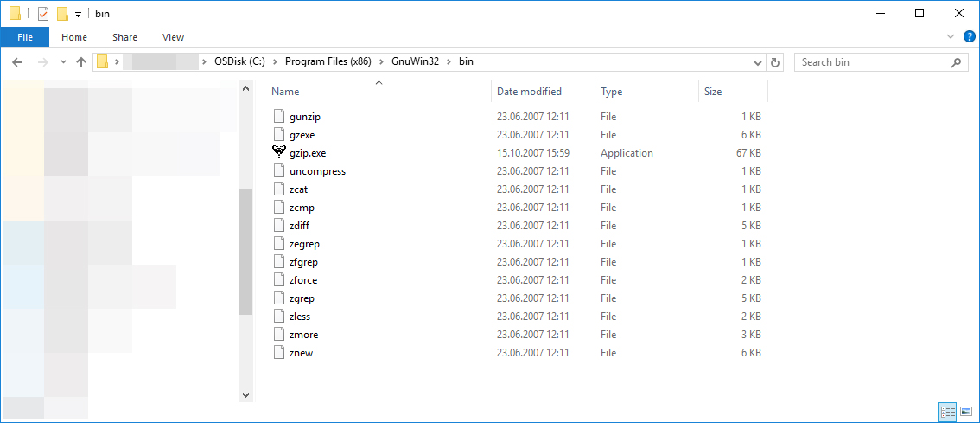Open the File menu
This screenshot has height=423, width=980.
pyautogui.click(x=25, y=37)
